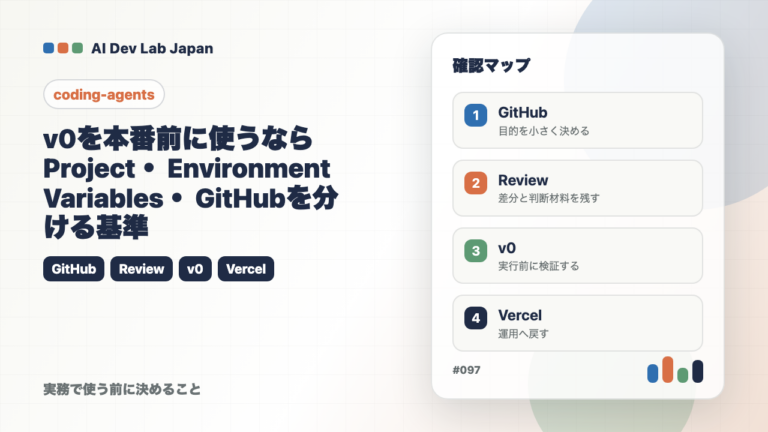Screen dimensions: 768x432
Task: Click the navy bar in chart icon
Action: [697, 371]
